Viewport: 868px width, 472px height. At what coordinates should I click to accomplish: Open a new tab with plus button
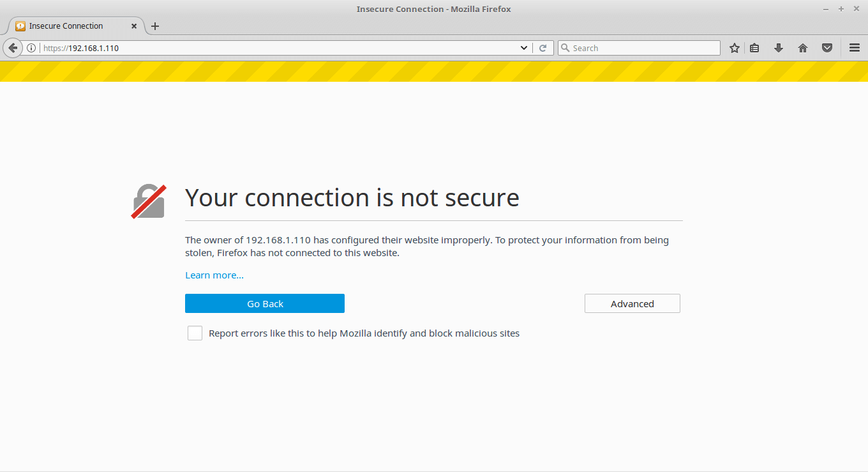coord(155,26)
